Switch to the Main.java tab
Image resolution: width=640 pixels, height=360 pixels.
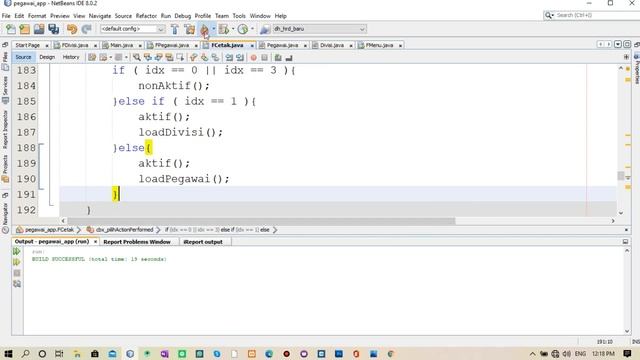(x=121, y=45)
